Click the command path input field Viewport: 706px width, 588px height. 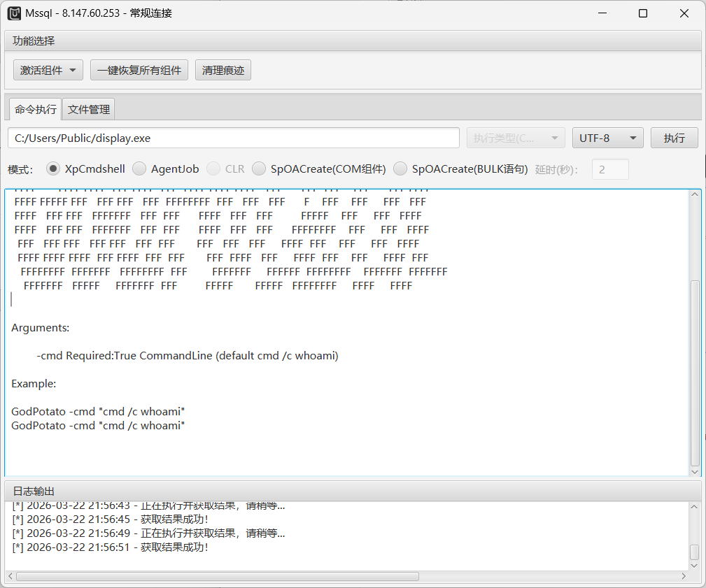click(x=234, y=138)
